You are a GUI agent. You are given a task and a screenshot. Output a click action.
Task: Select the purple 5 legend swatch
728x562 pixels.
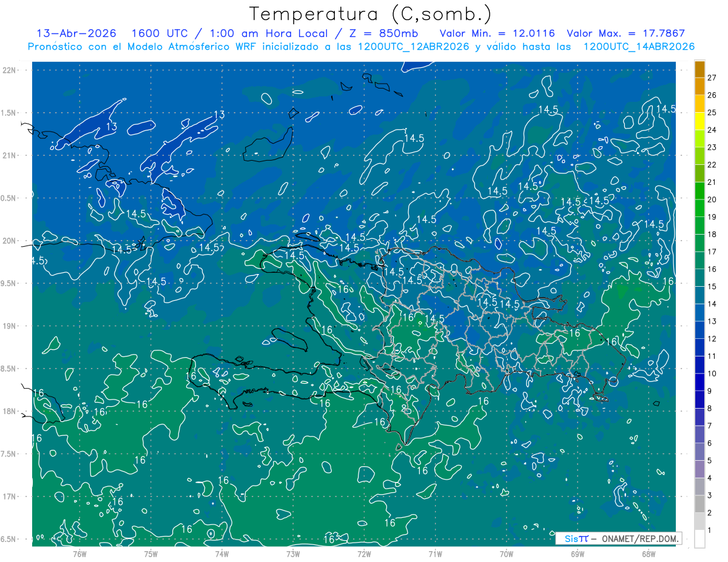(x=699, y=452)
